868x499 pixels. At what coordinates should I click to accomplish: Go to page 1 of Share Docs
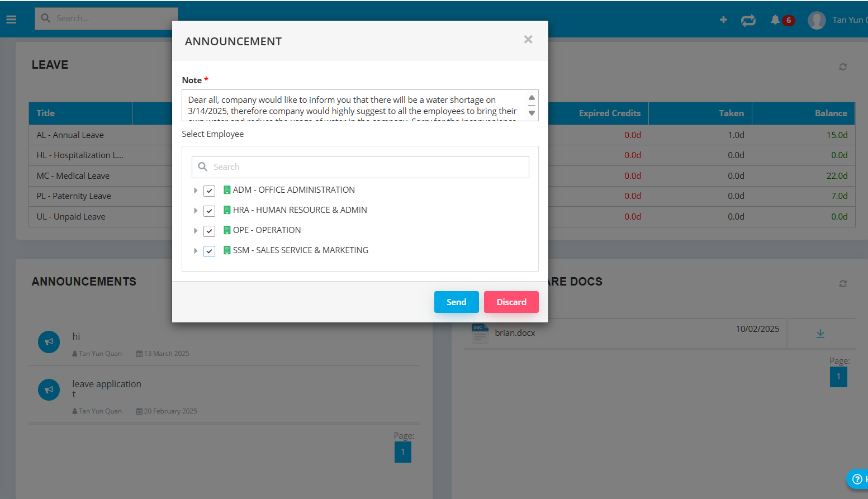[838, 377]
